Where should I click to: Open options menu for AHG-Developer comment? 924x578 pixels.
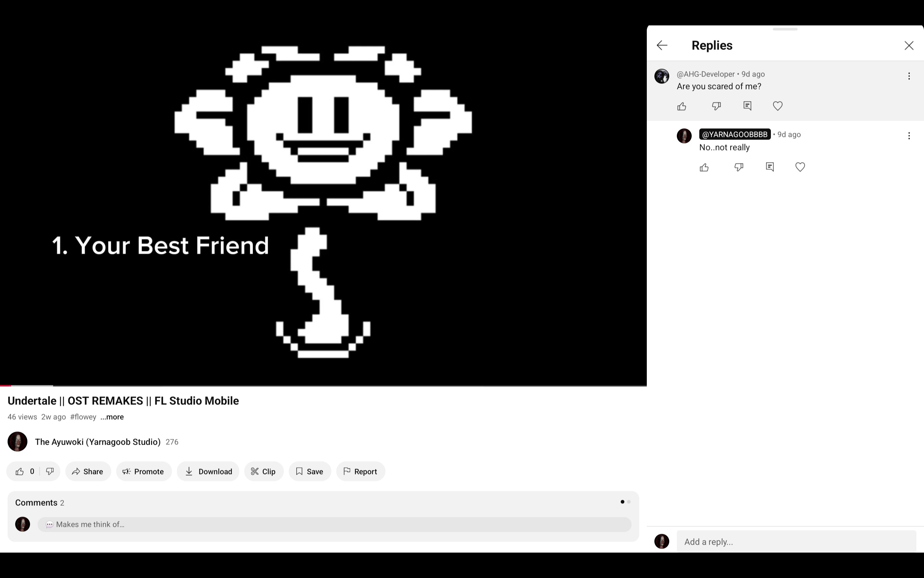(x=909, y=76)
